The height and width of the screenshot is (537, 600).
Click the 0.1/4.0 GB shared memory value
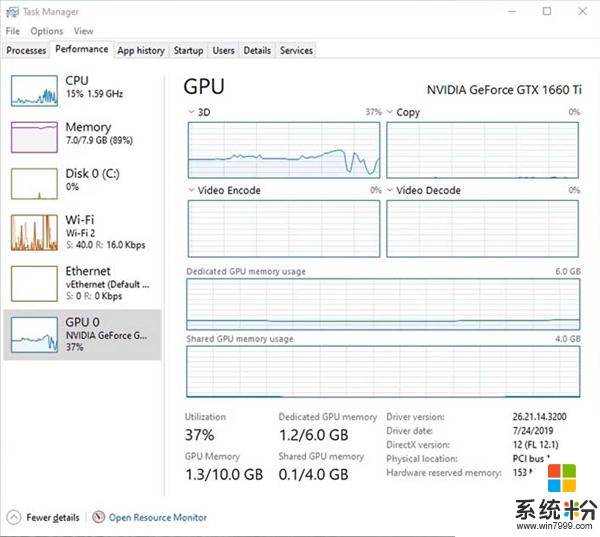tap(314, 475)
